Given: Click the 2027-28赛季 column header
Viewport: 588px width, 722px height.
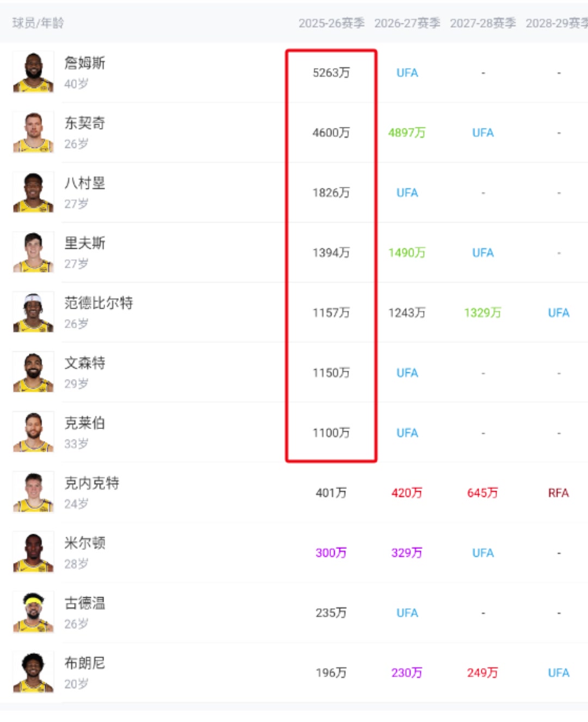Looking at the screenshot, I should click(482, 23).
